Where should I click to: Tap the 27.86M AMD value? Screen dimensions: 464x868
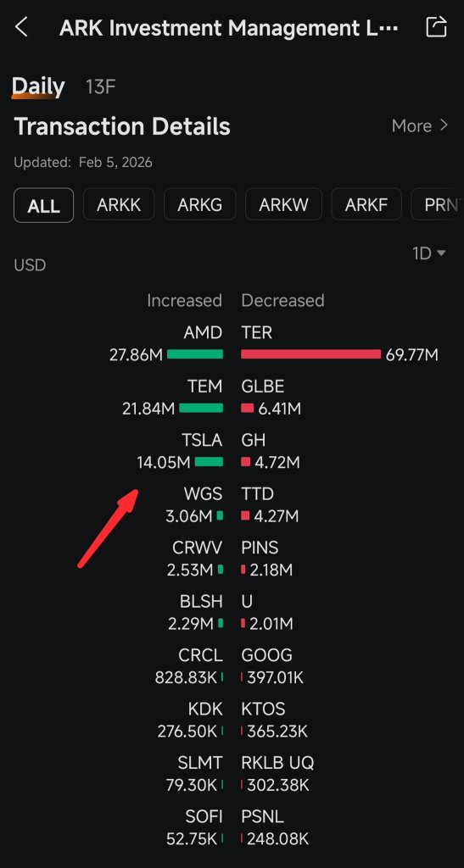137,355
